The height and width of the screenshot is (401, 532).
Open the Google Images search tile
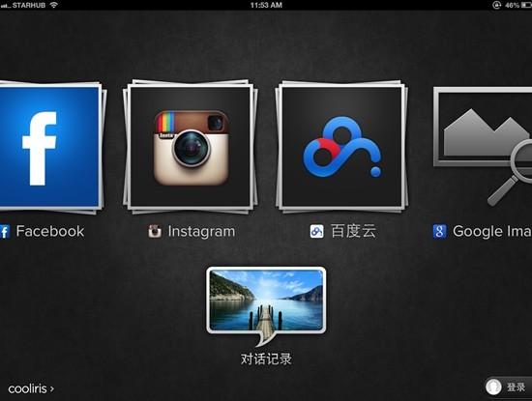(483, 147)
